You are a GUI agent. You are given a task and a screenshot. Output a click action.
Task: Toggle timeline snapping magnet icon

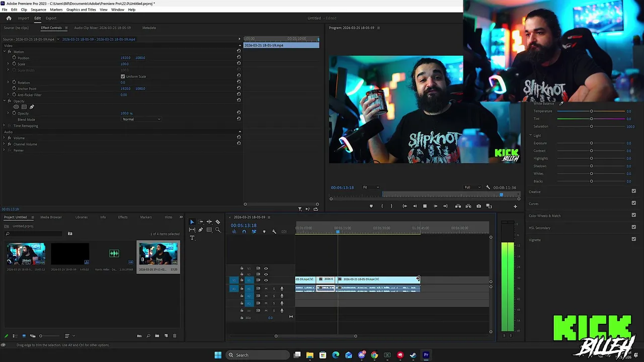coord(244,232)
